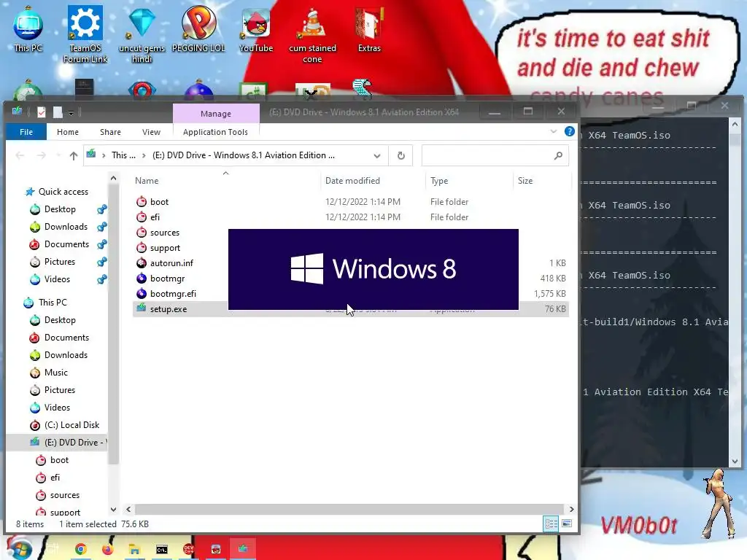Select bootmgr.efi file
Viewport: 747px width, 560px height.
pyautogui.click(x=173, y=293)
